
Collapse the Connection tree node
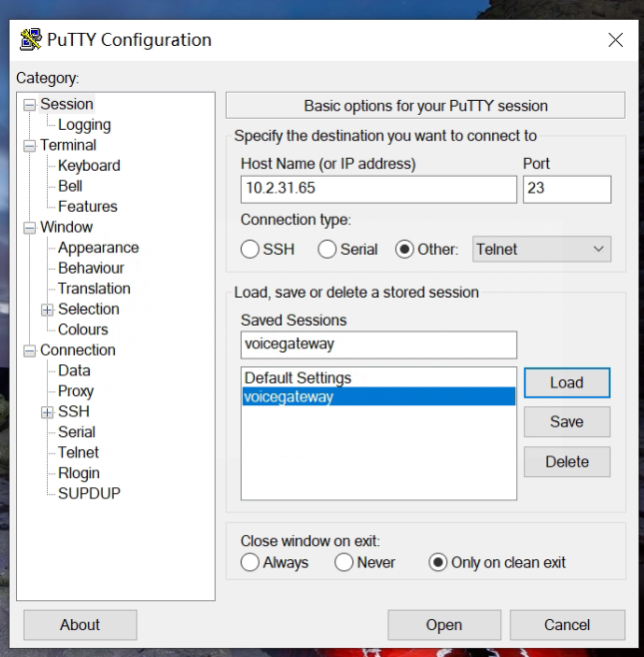[29, 350]
